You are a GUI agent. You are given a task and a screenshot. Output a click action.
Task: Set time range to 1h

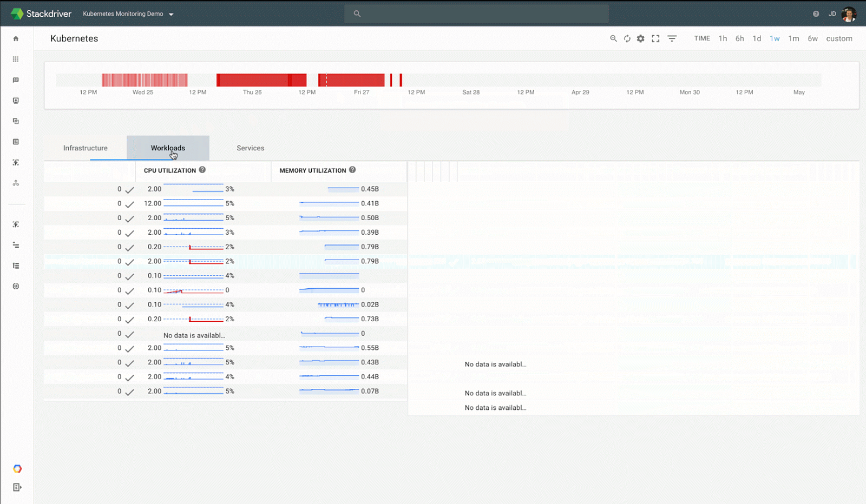[x=723, y=38]
